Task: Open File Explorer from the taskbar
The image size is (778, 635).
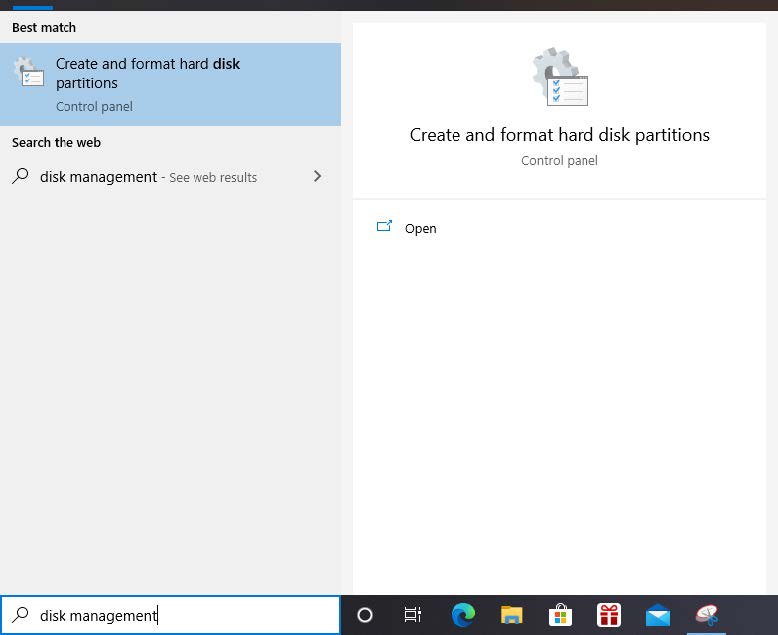Action: click(x=511, y=615)
